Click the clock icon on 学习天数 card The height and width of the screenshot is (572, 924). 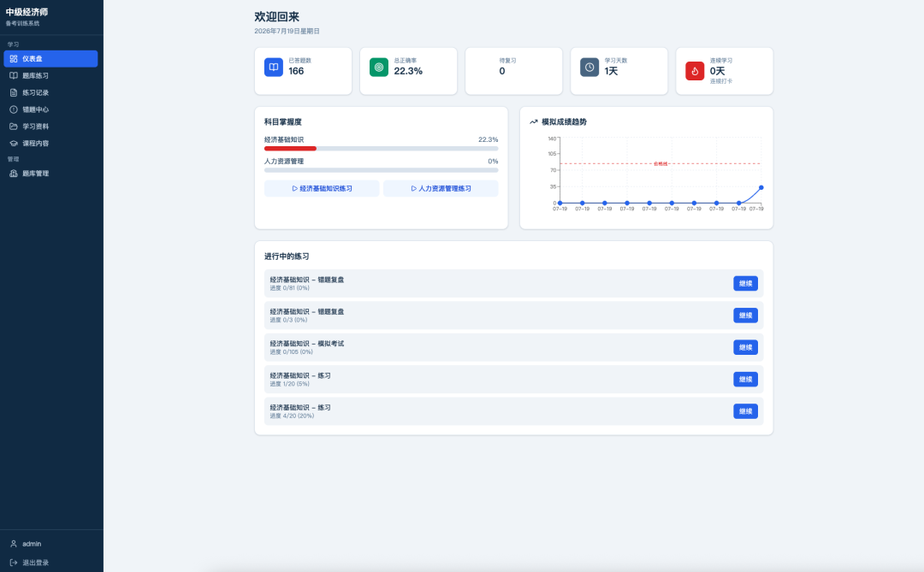[589, 68]
